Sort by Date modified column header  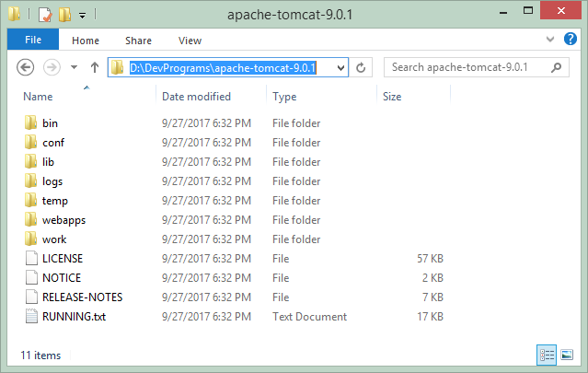196,97
